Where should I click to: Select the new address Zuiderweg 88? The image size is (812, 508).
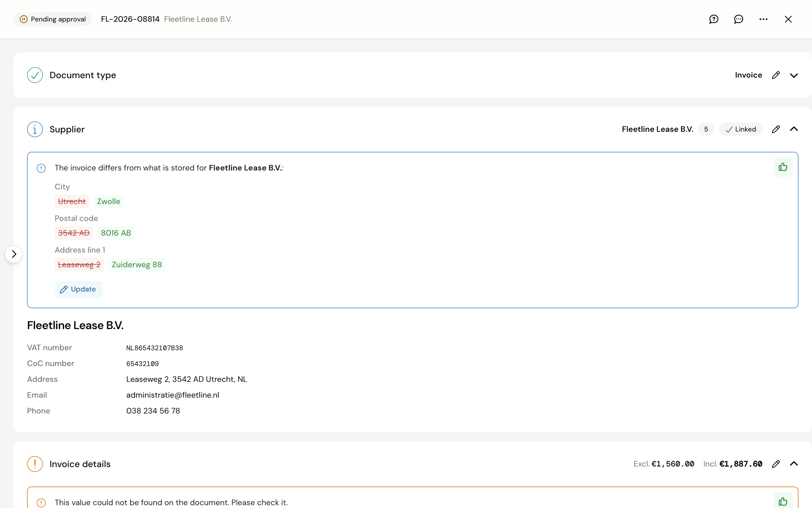pos(137,264)
